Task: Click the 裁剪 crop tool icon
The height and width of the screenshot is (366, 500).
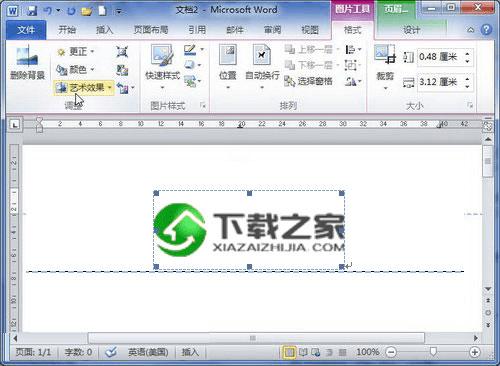Action: tap(385, 55)
